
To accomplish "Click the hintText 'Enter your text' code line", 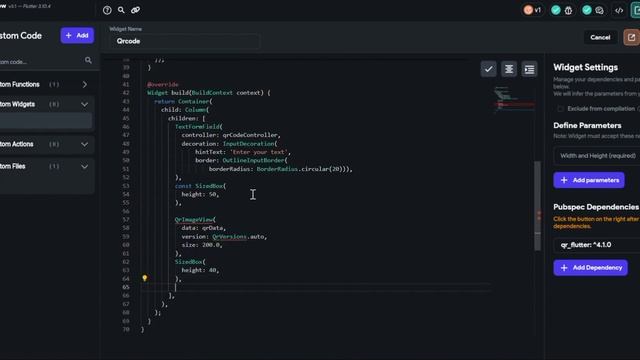I will coord(243,152).
